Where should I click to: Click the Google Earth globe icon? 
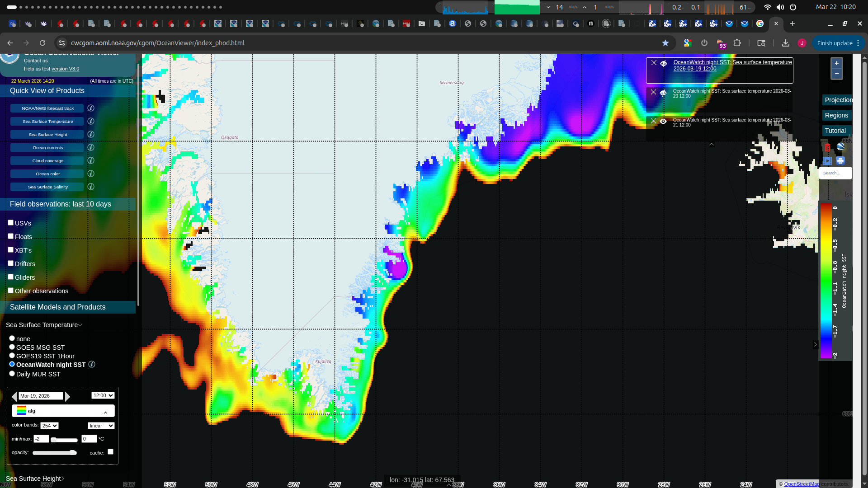tap(840, 146)
